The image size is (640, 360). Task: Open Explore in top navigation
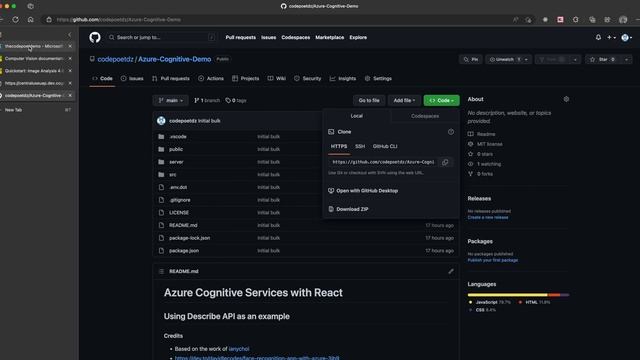[358, 38]
